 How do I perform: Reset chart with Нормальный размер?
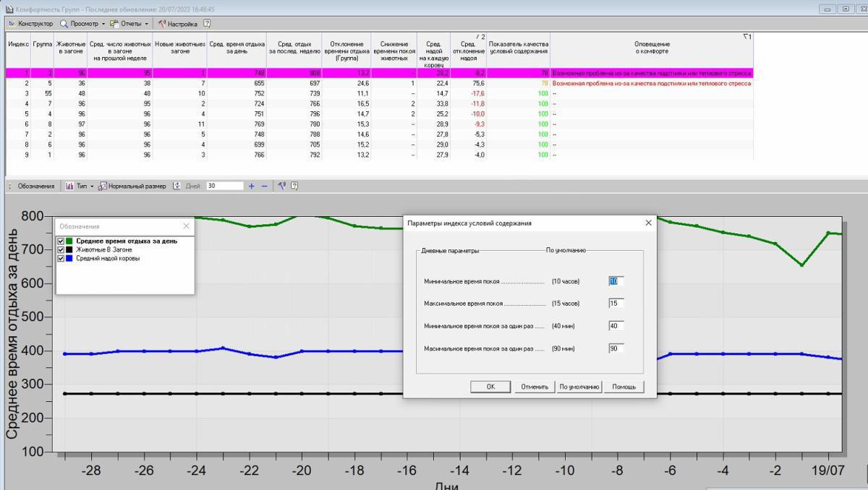(x=132, y=186)
